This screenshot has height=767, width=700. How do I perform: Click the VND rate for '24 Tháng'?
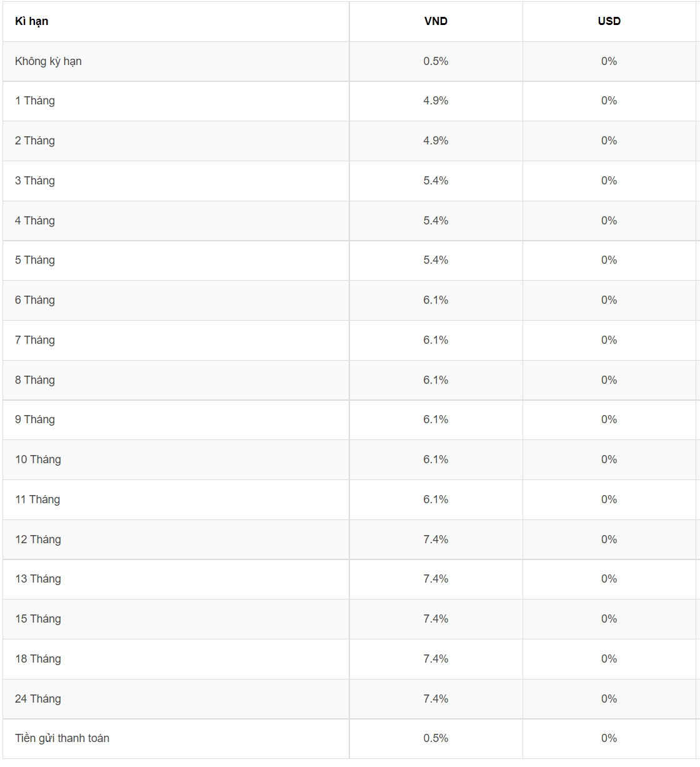(x=436, y=699)
